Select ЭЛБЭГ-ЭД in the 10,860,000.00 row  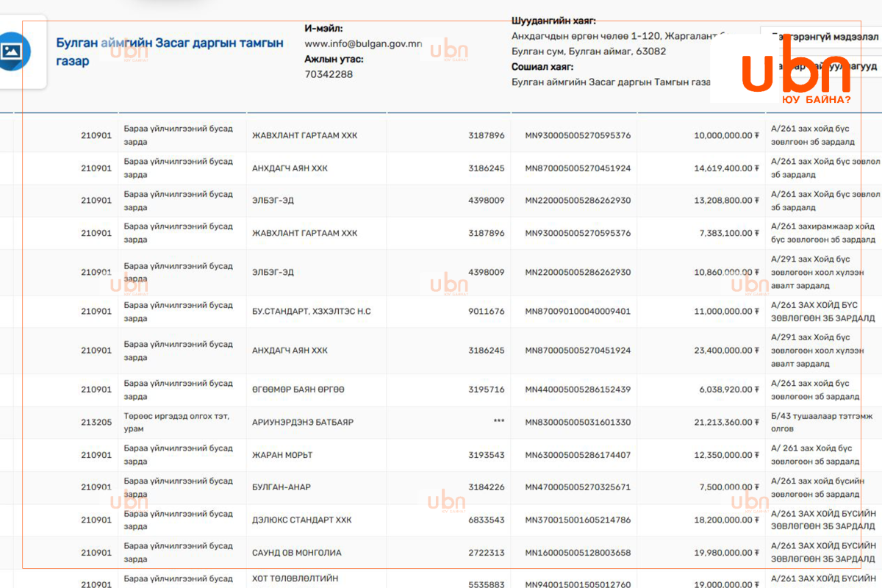click(x=273, y=272)
